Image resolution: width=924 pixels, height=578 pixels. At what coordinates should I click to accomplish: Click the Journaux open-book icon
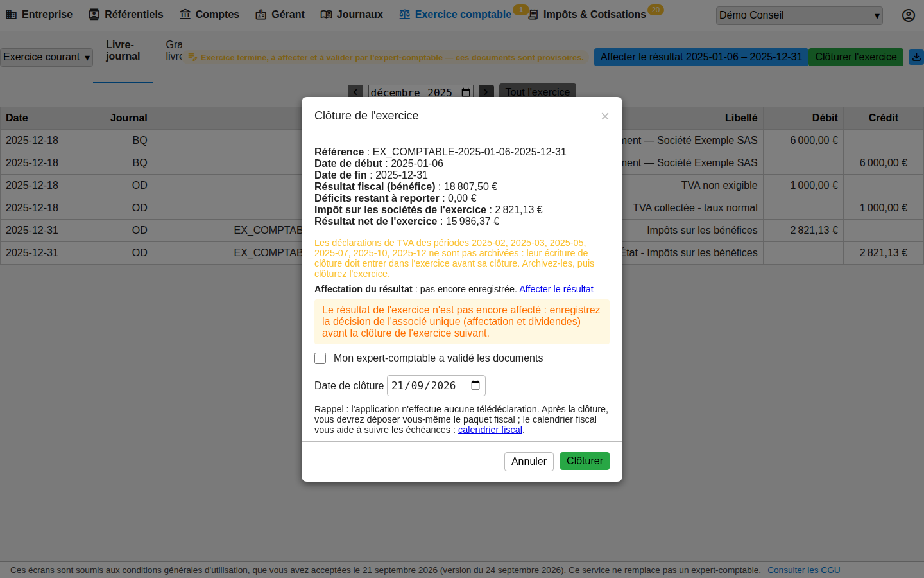pos(327,14)
